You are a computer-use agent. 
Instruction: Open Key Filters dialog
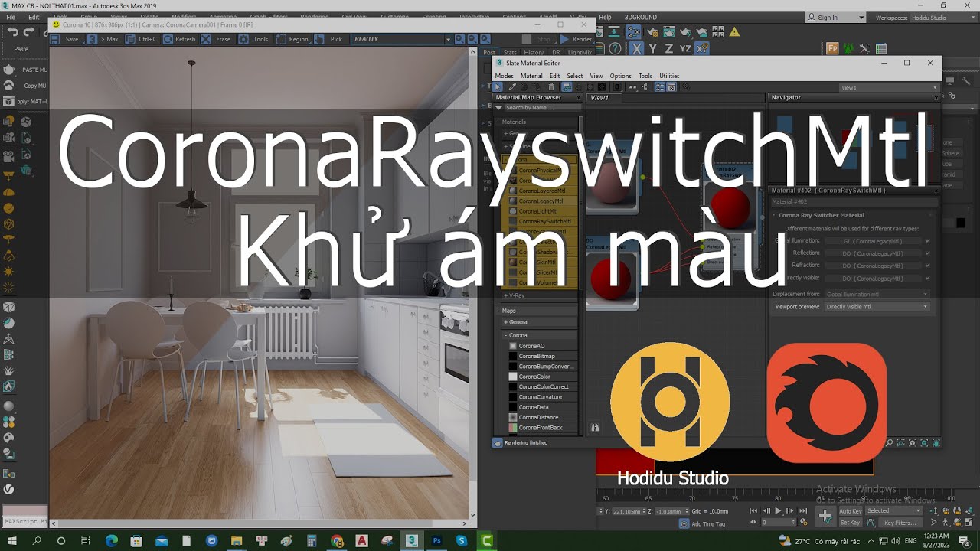(901, 523)
